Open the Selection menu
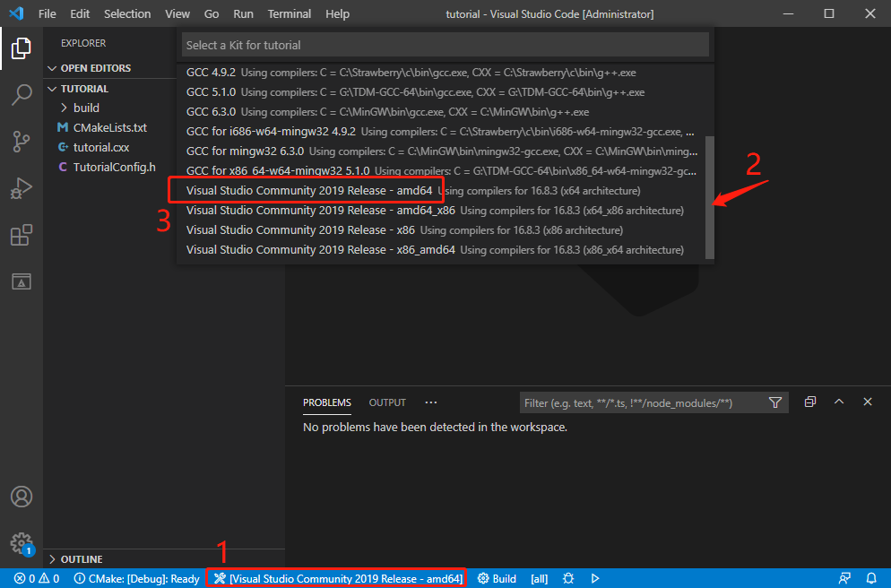Screen dimensions: 891x588 127,13
